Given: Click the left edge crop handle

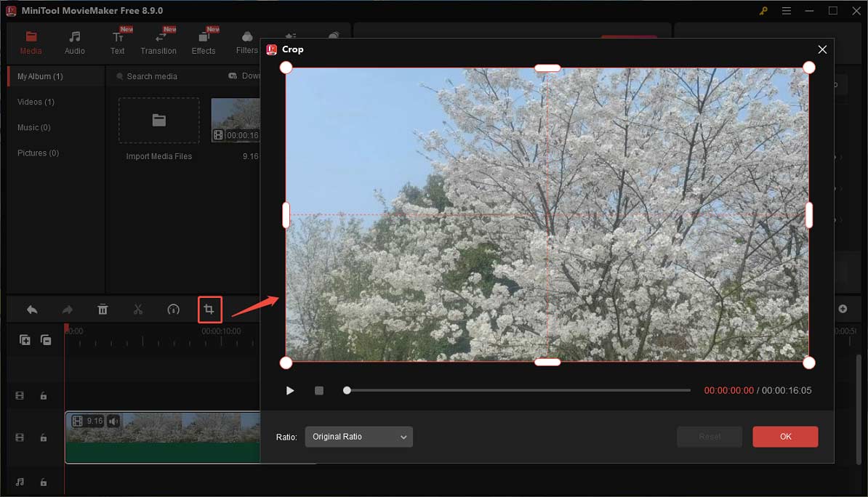Looking at the screenshot, I should [286, 215].
